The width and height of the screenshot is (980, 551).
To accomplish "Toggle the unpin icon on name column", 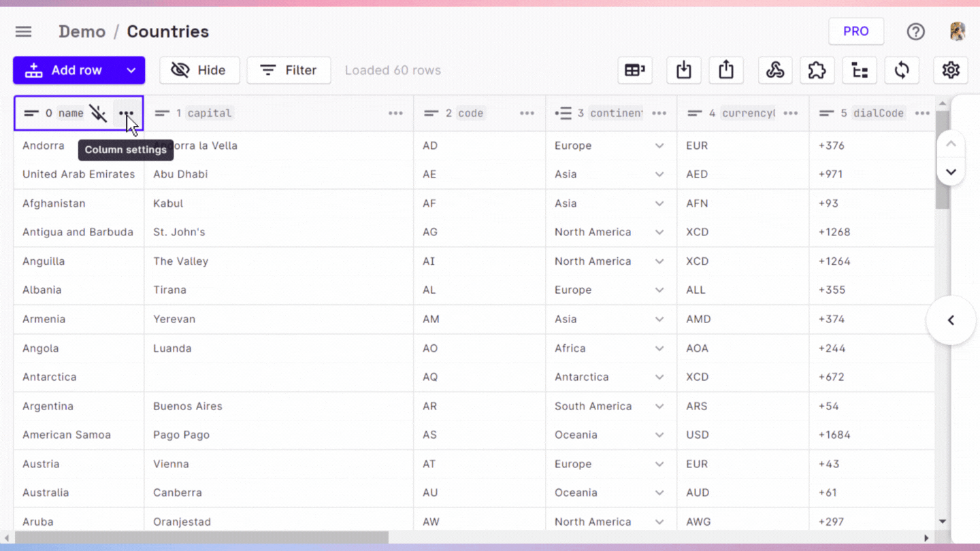I will tap(99, 113).
